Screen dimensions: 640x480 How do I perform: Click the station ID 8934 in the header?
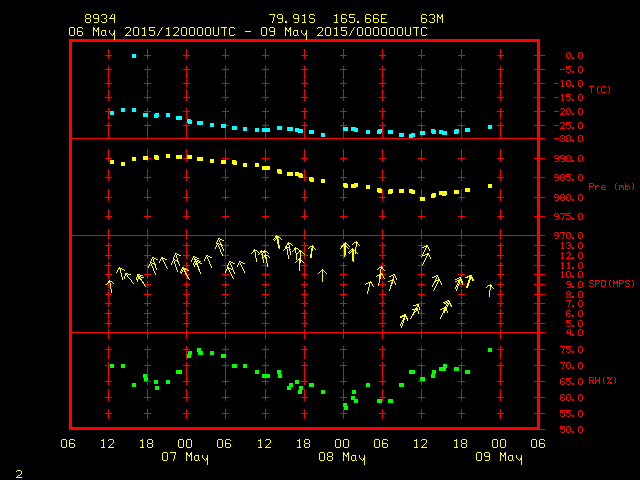tap(100, 19)
